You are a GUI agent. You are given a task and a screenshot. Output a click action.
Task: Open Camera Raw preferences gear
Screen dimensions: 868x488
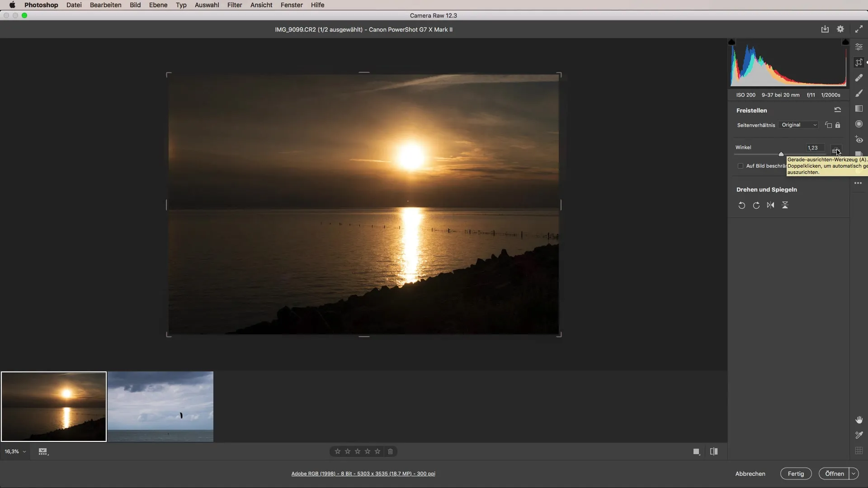pos(840,29)
